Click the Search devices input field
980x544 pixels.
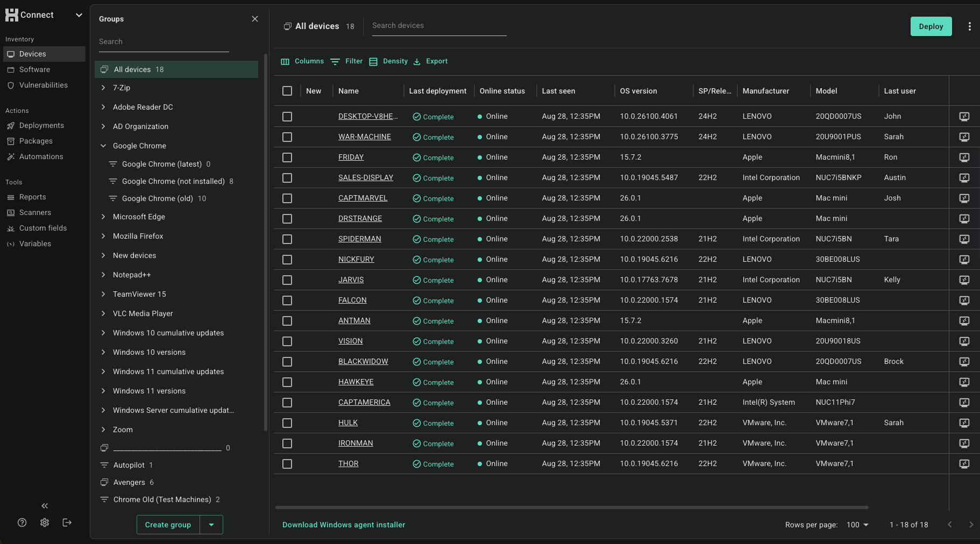pyautogui.click(x=439, y=26)
